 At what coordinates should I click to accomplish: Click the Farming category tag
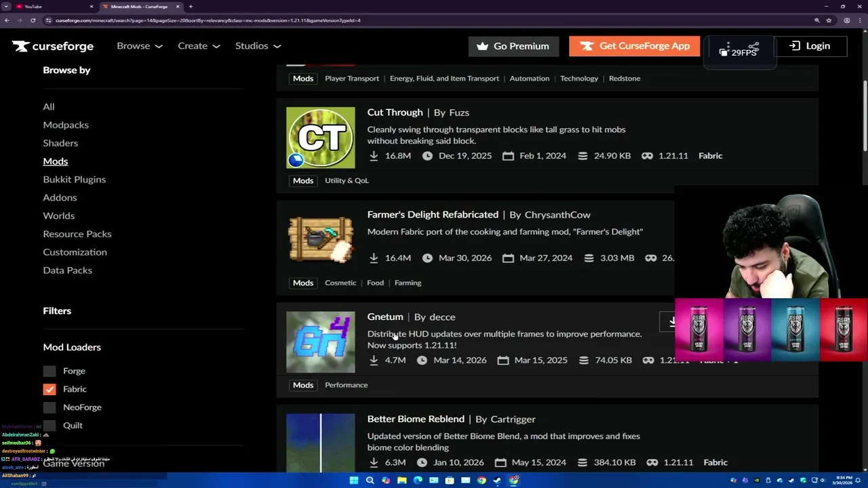pos(408,283)
